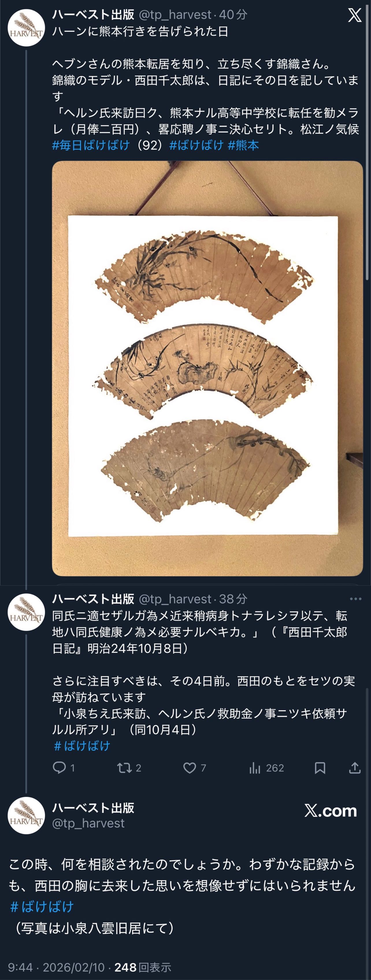Like the tweet with heart icon
The image size is (371, 980).
click(x=189, y=768)
